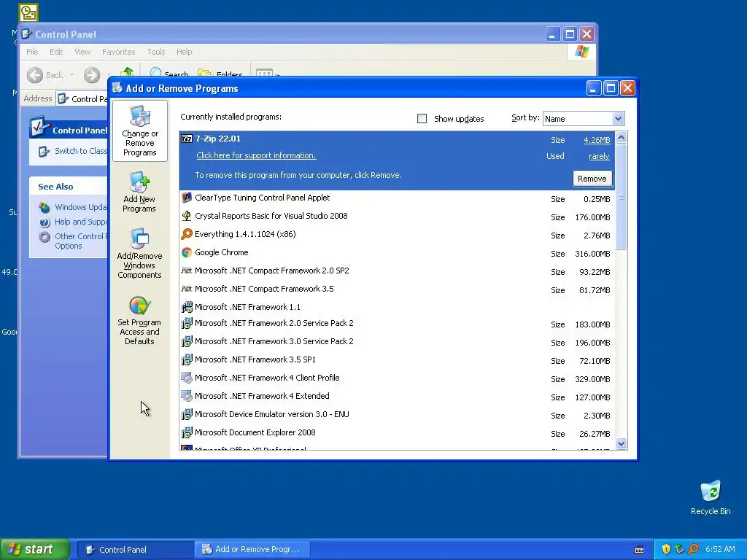
Task: Select Google Chrome program row text
Action: tap(222, 252)
